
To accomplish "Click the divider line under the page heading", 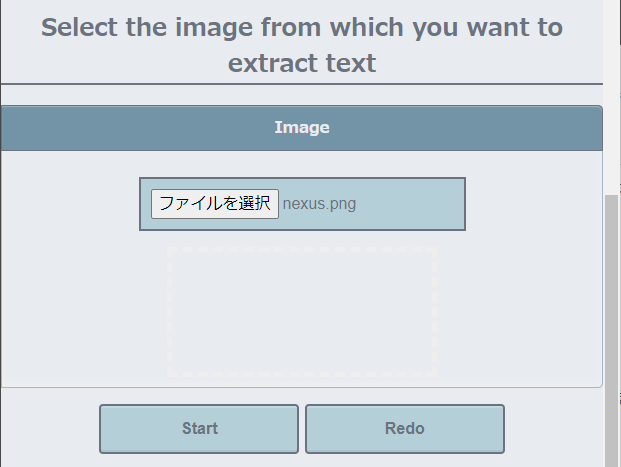I will click(x=302, y=84).
